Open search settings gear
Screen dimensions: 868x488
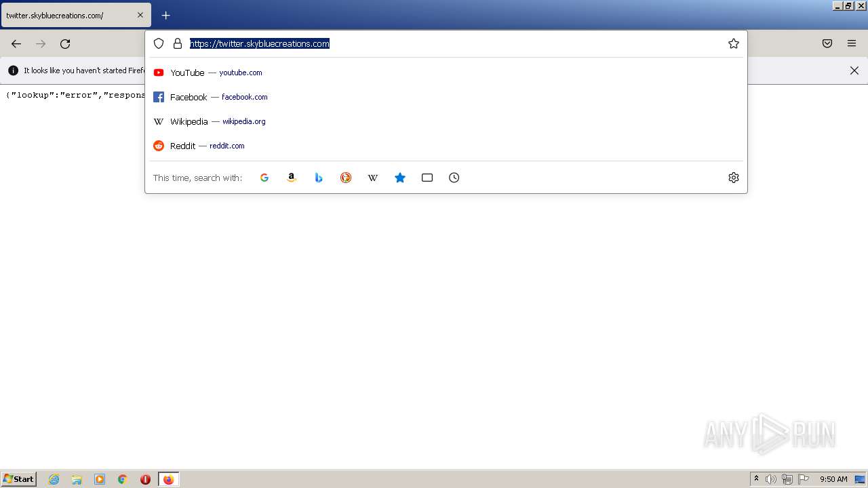tap(733, 178)
